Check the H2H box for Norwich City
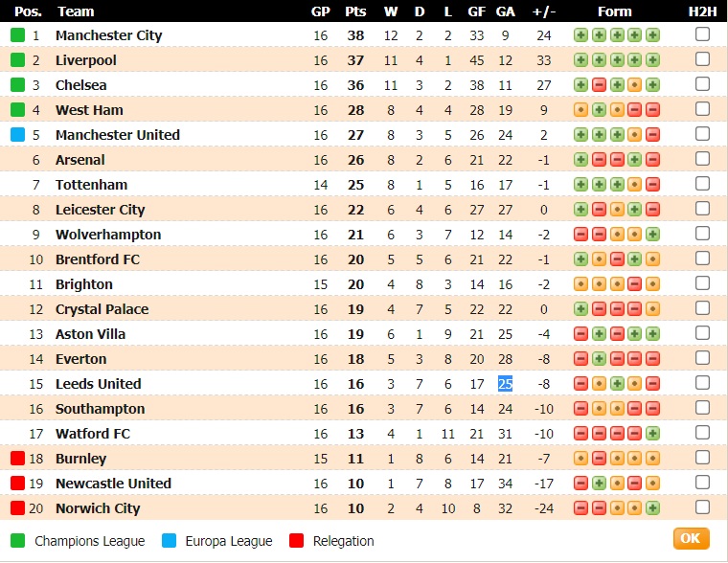Screen dimensions: 728x563 click(702, 507)
